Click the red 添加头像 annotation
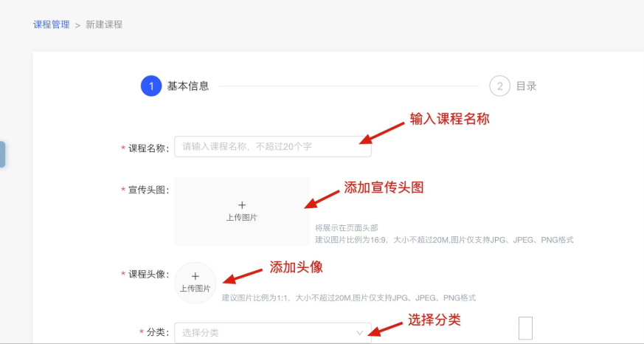 [x=296, y=267]
